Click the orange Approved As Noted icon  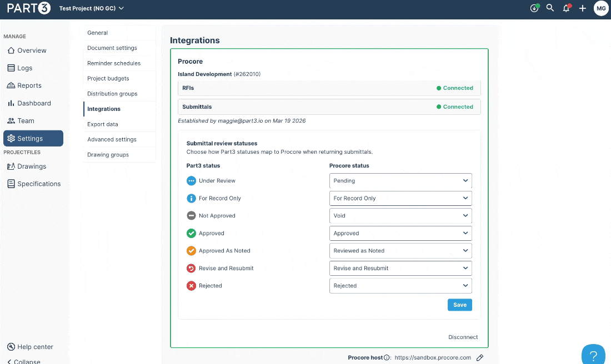[191, 251]
